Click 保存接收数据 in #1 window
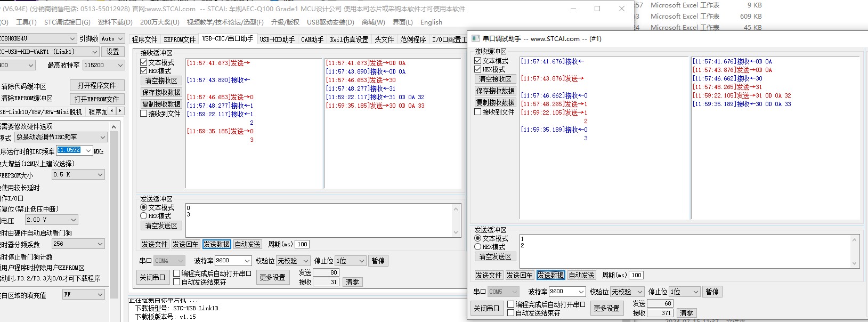The height and width of the screenshot is (322, 868). point(495,91)
